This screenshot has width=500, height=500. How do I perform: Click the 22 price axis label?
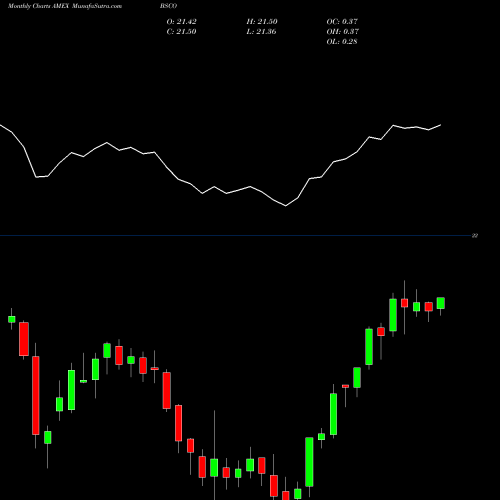tap(475, 236)
